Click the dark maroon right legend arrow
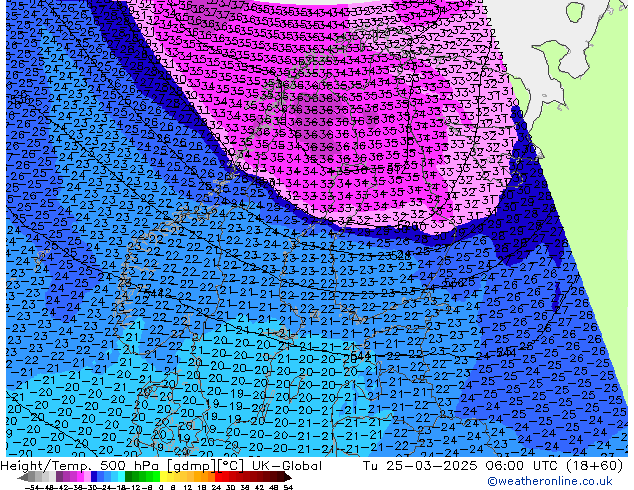Image resolution: width=634 pixels, height=490 pixels. pyautogui.click(x=288, y=477)
